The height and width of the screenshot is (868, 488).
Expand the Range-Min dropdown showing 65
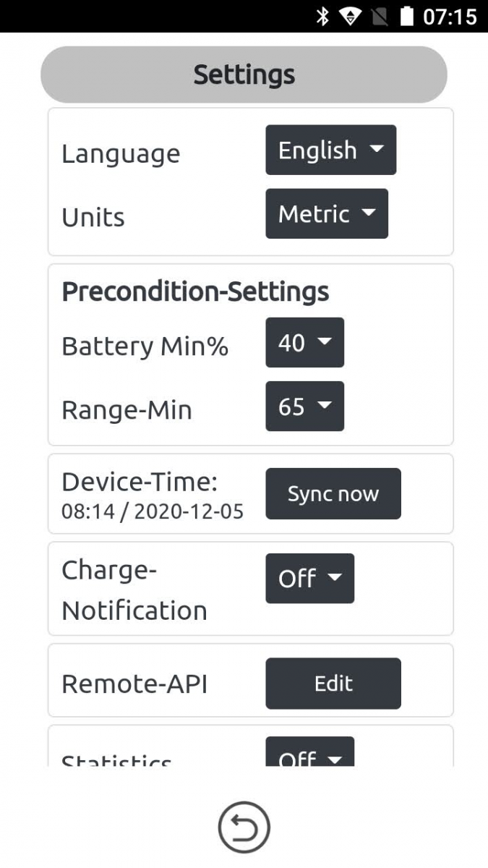(304, 407)
